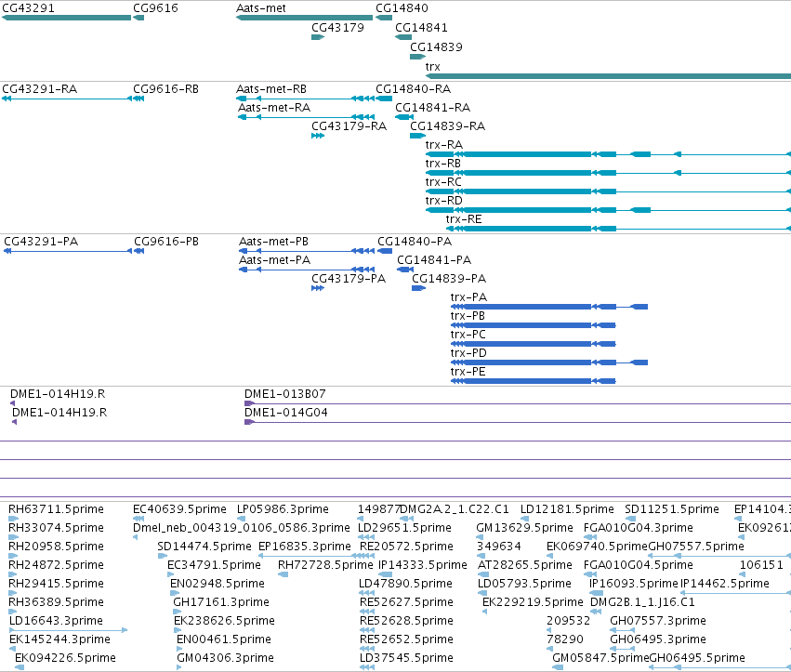Select the trx-RD transcript label
Viewport: 791px width, 672px height.
(444, 201)
